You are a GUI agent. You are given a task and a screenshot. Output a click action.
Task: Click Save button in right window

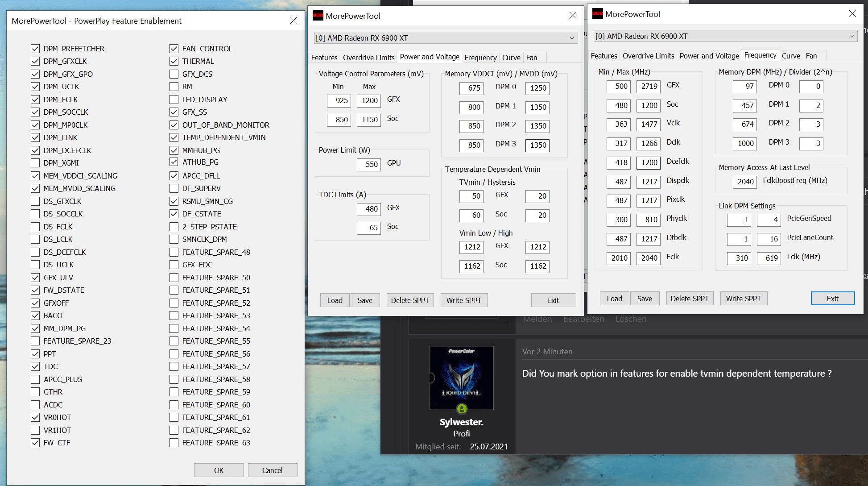point(645,299)
